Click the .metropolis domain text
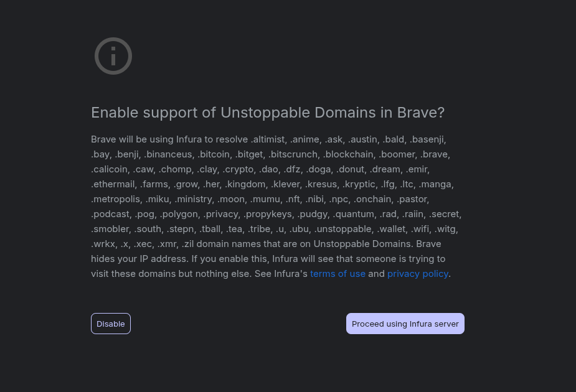 pyautogui.click(x=115, y=199)
